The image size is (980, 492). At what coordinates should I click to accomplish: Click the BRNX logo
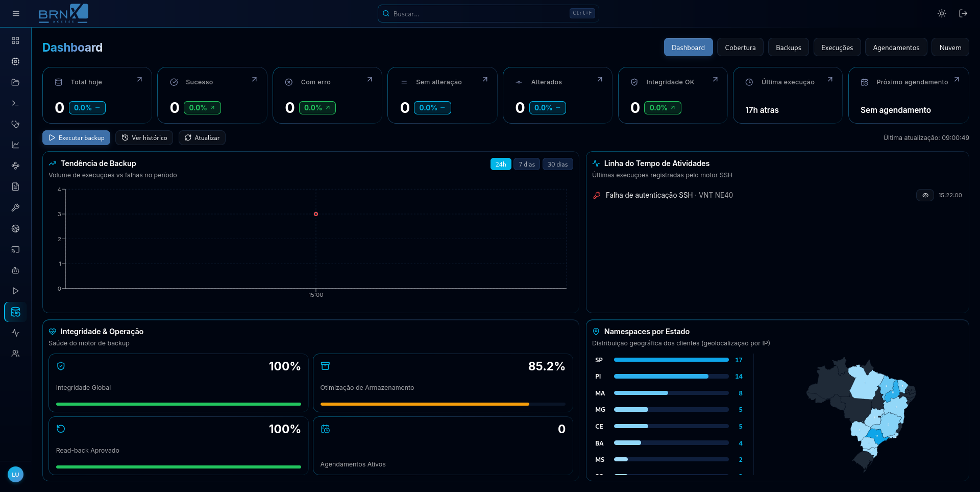point(63,13)
